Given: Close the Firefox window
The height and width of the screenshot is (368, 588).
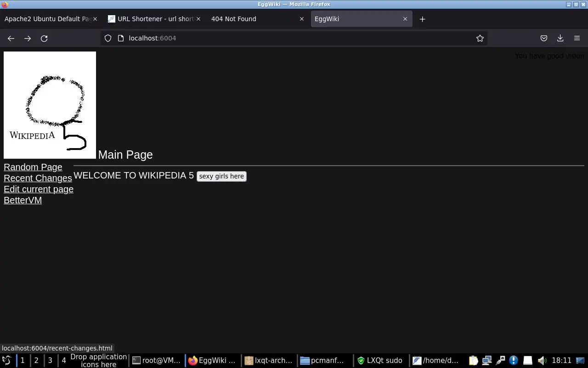Looking at the screenshot, I should 582,4.
